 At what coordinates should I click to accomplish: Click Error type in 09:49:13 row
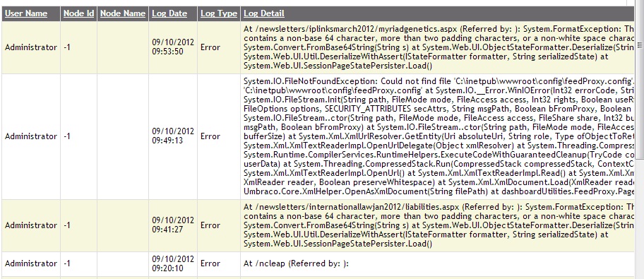[x=210, y=136]
